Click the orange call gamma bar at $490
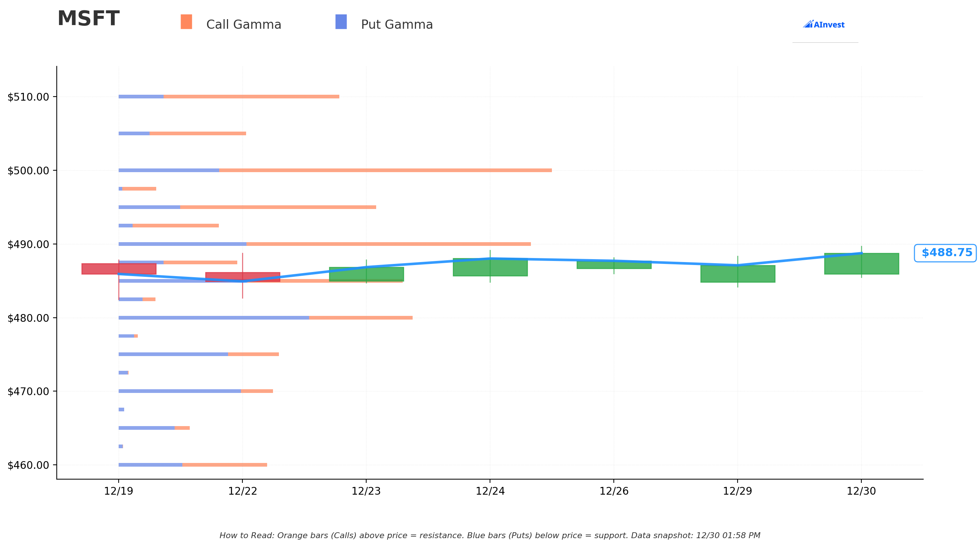The height and width of the screenshot is (547, 980). pyautogui.click(x=389, y=244)
